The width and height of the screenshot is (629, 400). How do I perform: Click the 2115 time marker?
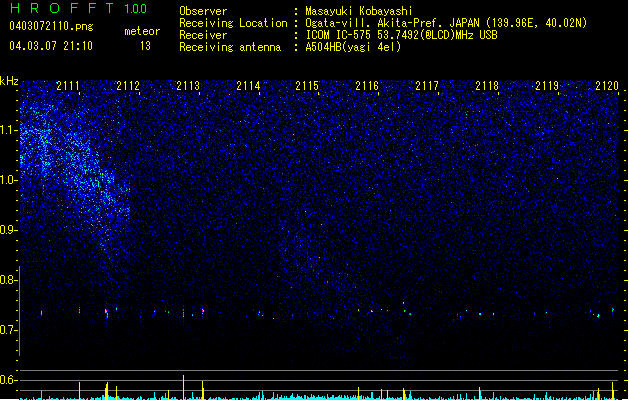coord(307,86)
